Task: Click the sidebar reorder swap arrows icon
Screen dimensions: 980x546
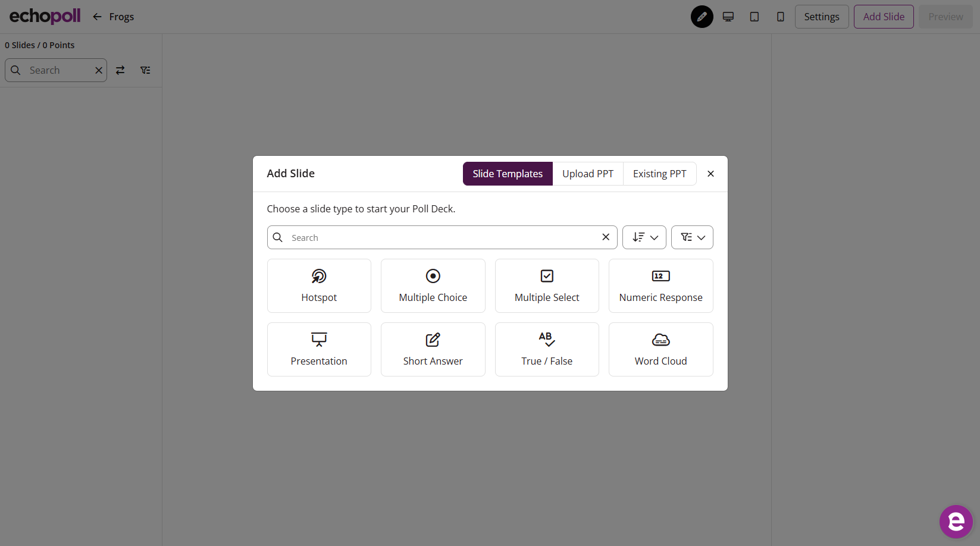Action: click(x=120, y=70)
